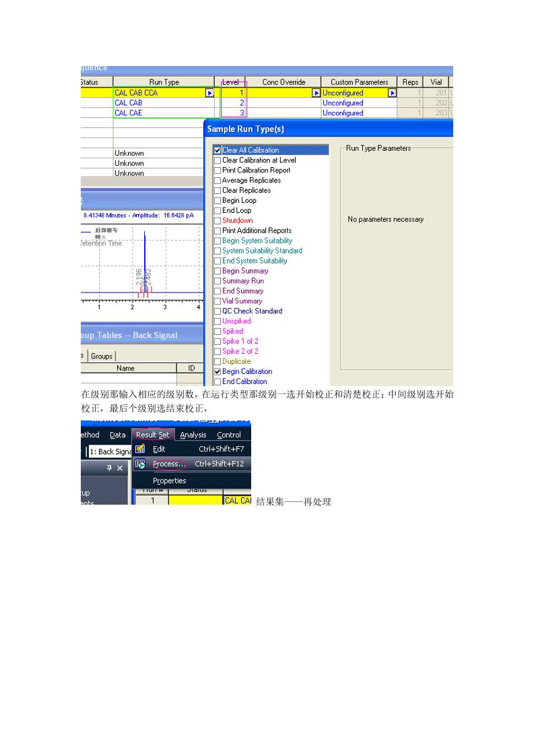Check the End Summary option

[x=218, y=291]
